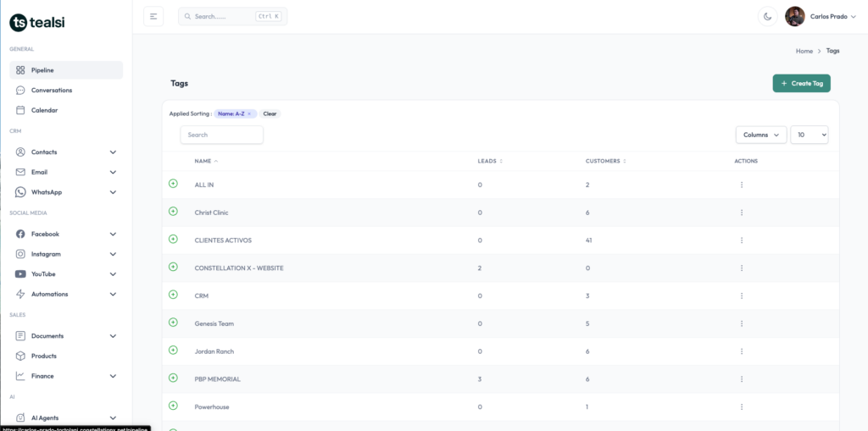
Task: Open the Columns dropdown
Action: (x=760, y=135)
